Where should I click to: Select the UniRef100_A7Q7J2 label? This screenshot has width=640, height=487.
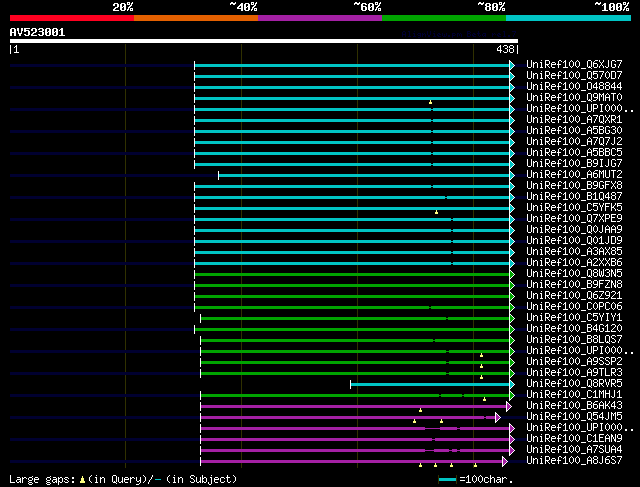[574, 142]
